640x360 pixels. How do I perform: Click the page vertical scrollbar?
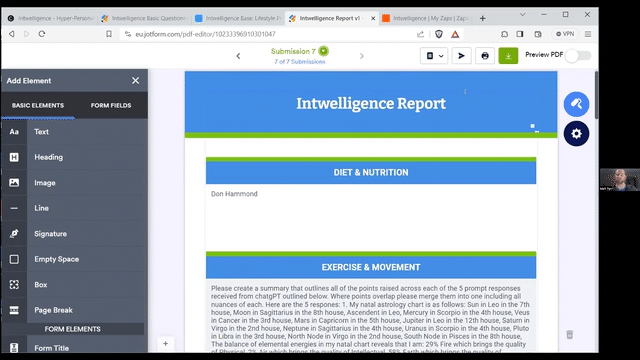point(596,95)
